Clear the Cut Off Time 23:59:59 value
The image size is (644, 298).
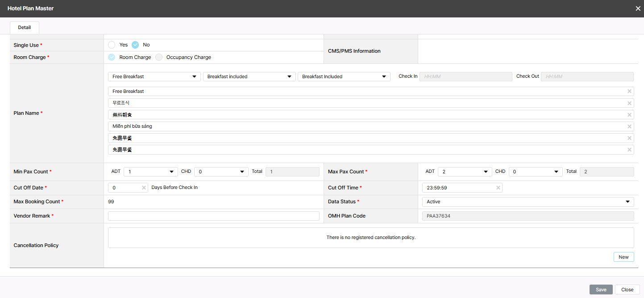coord(498,188)
